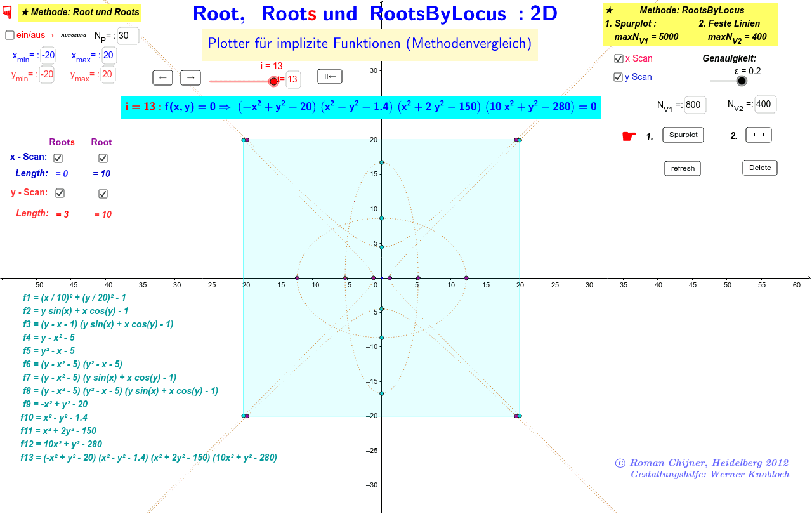
Task: Click the xmax input field
Action: [108, 56]
